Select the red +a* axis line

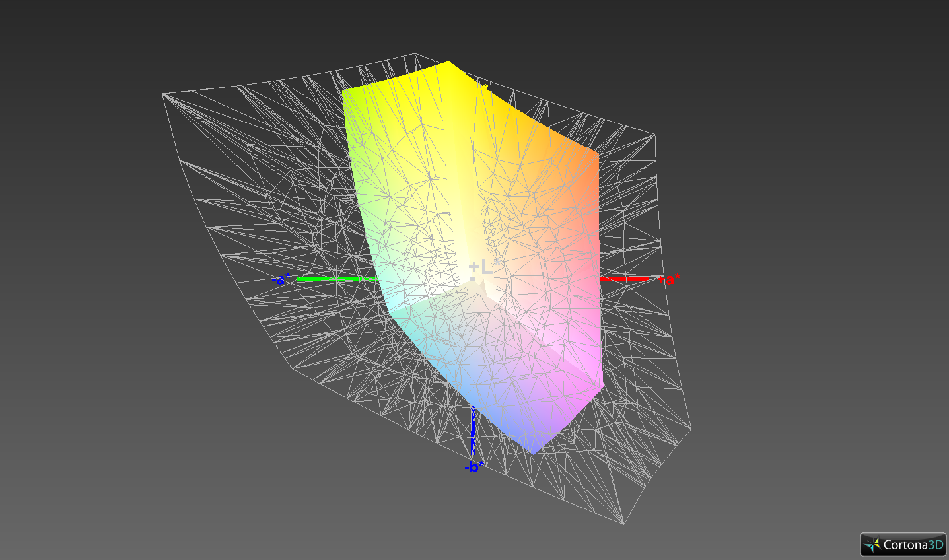point(623,279)
